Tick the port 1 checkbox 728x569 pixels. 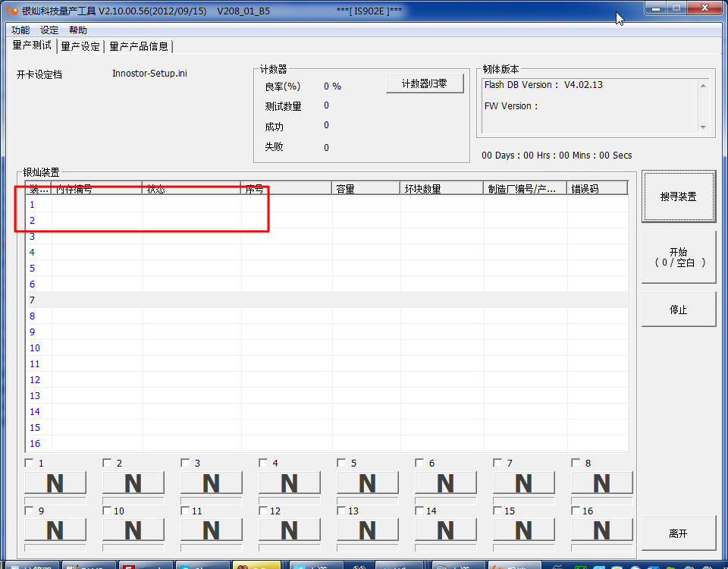[30, 463]
